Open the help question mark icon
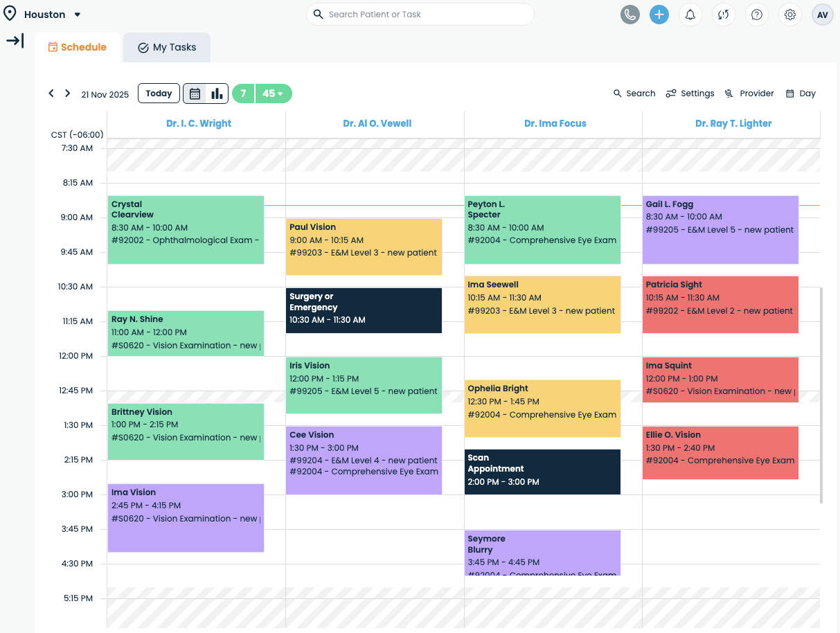This screenshot has width=840, height=633. click(x=757, y=15)
